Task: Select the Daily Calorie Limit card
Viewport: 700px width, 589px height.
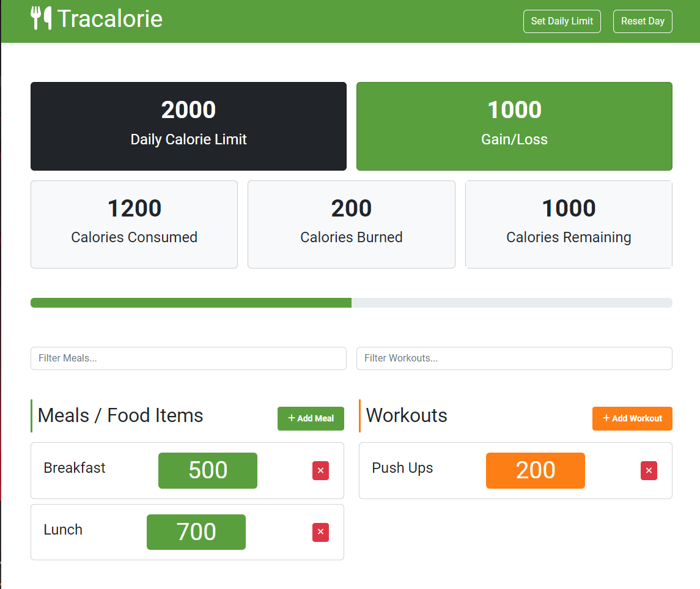Action: click(188, 127)
